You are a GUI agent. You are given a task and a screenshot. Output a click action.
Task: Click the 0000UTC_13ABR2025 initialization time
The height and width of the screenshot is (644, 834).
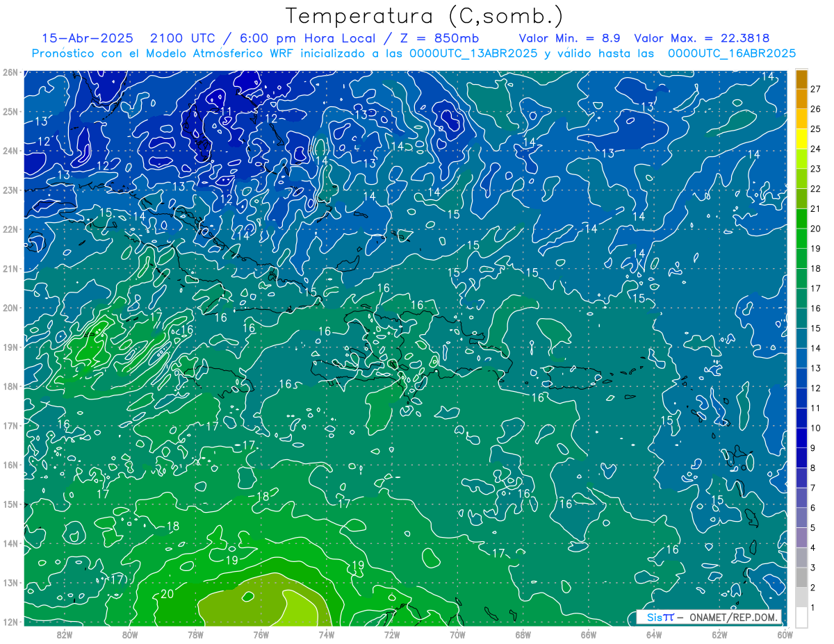[473, 53]
